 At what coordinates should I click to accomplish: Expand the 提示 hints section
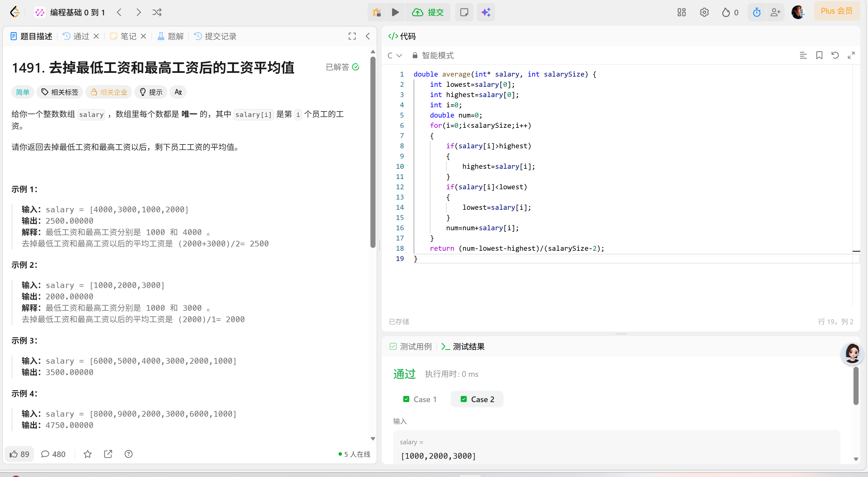click(150, 92)
